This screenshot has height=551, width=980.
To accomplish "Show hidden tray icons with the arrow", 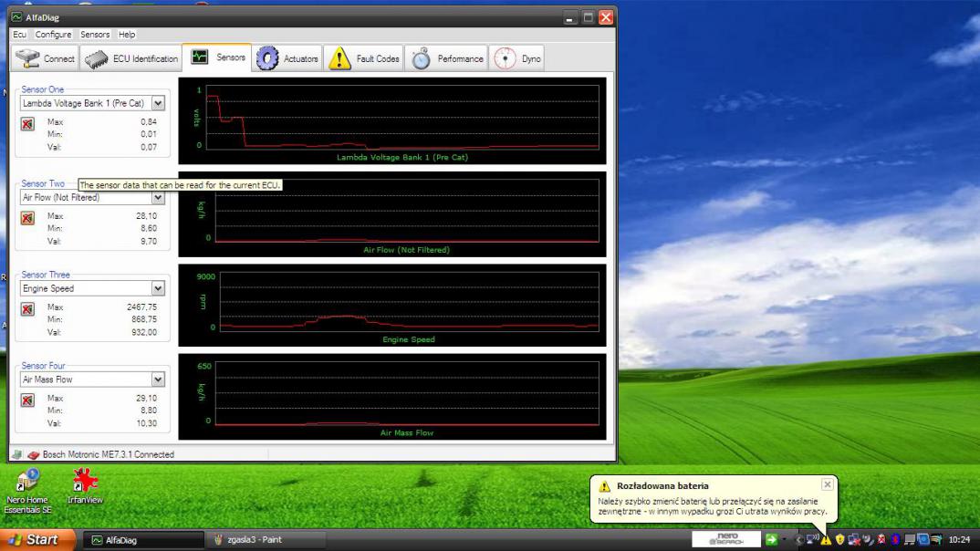I will [798, 540].
